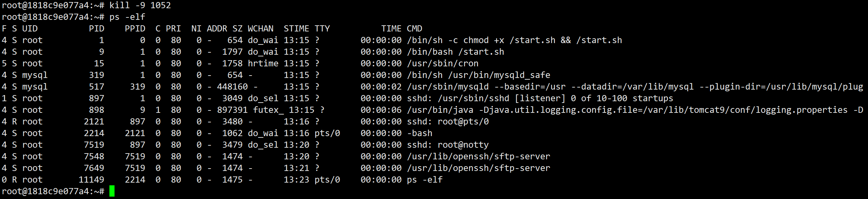Click the green terminal cursor block
The width and height of the screenshot is (868, 199).
(x=112, y=191)
